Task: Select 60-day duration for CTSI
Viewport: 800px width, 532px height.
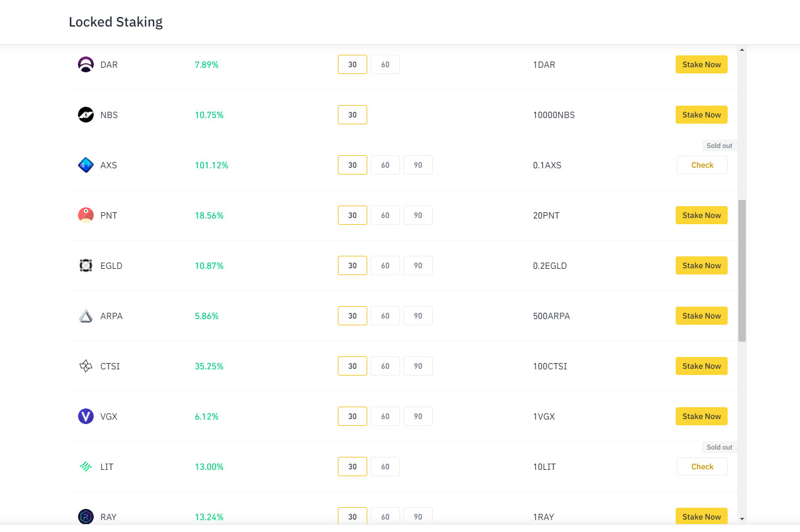Action: coord(385,366)
